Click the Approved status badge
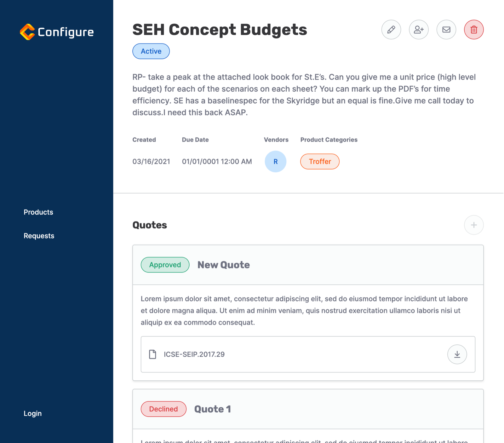 165,265
